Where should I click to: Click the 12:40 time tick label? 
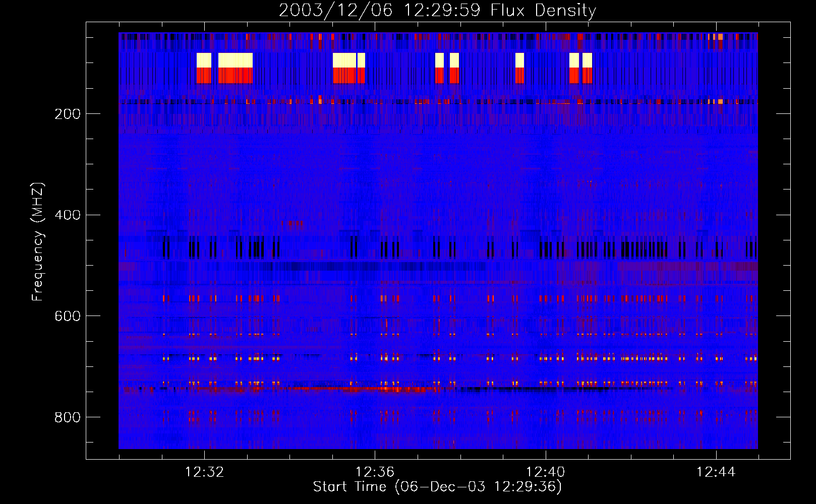tap(545, 472)
